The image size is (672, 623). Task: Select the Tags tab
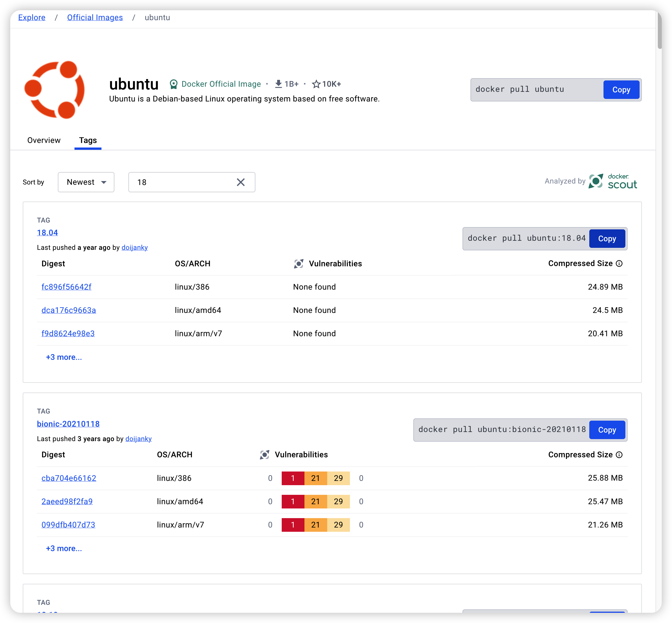(88, 140)
